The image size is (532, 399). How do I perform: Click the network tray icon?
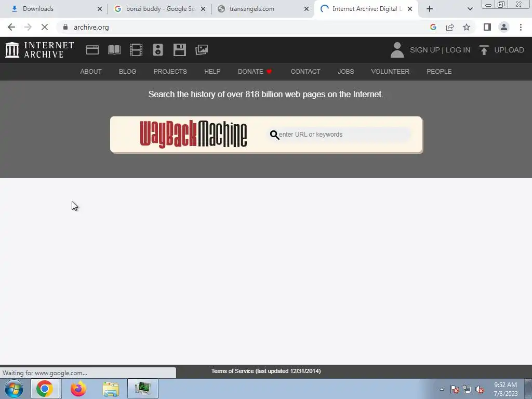pyautogui.click(x=467, y=390)
